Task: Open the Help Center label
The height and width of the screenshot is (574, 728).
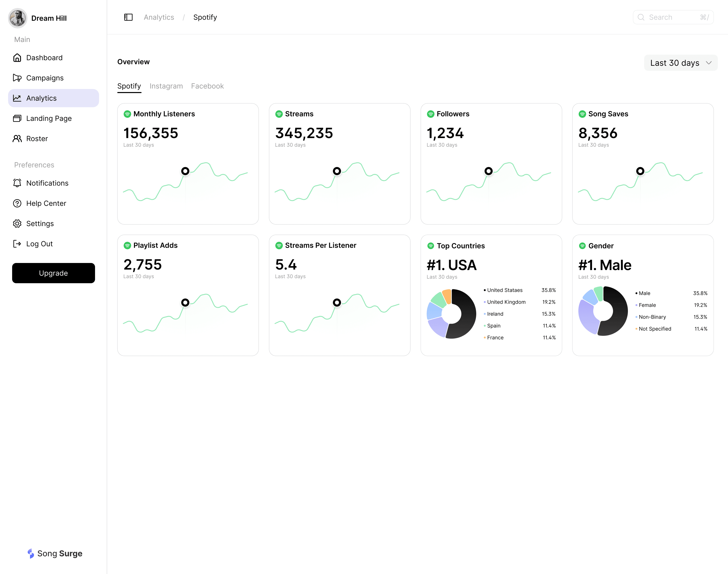Action: point(46,203)
